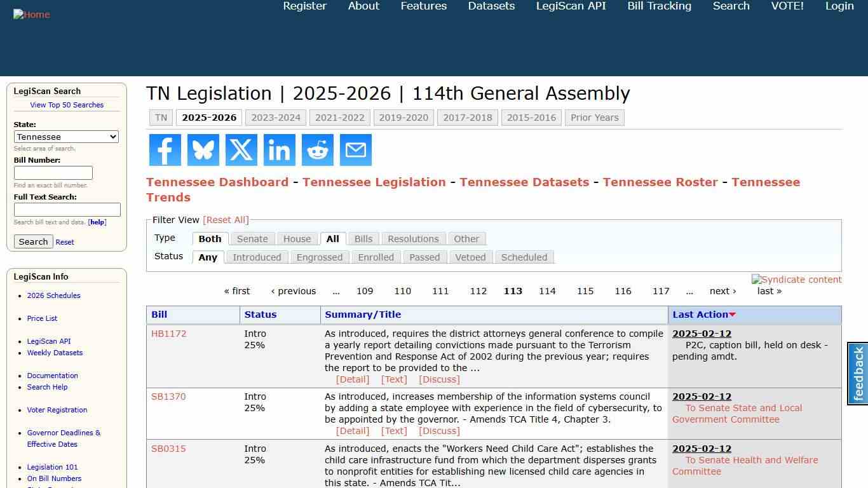
Task: Share the page on Reddit
Action: tap(317, 150)
